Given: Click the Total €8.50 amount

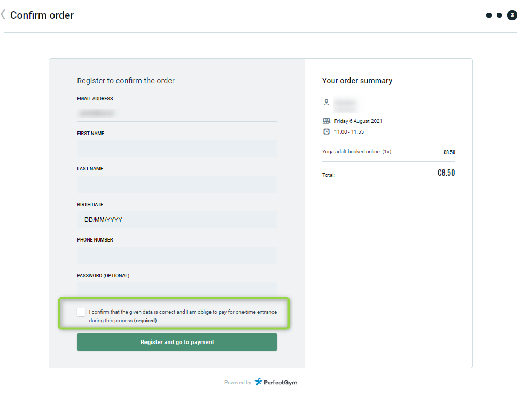Looking at the screenshot, I should (x=446, y=173).
